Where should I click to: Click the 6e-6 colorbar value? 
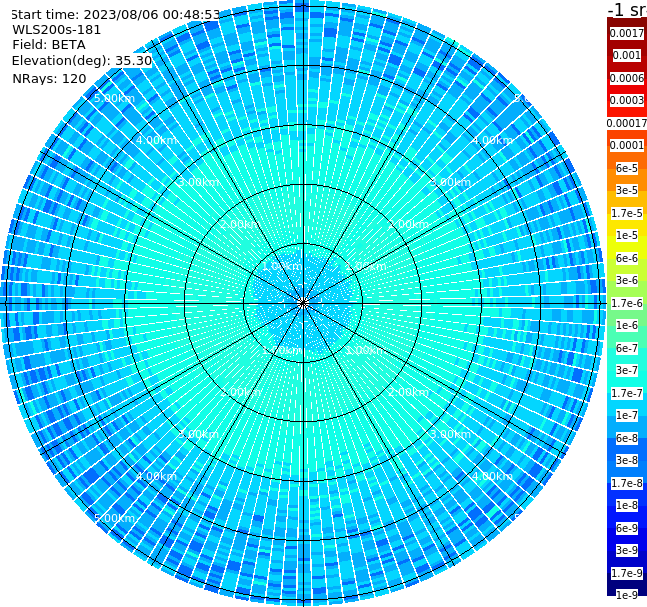pyautogui.click(x=627, y=258)
